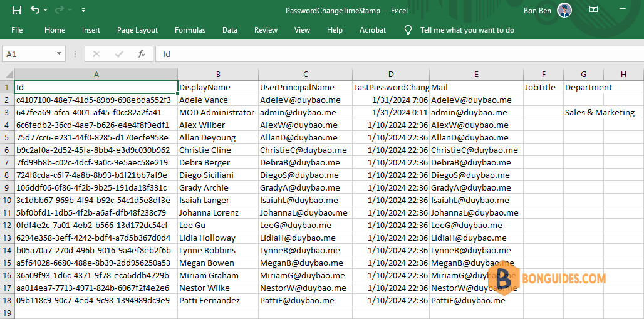Select the AlexW@duybao.me cell in column C

click(x=306, y=125)
